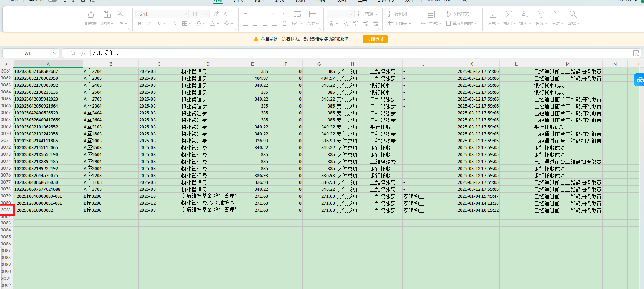644x289 pixels.
Task: Click the eraser clear-format icon
Action: pos(226,24)
